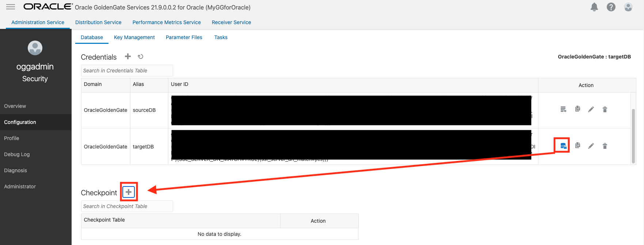Viewport: 644px width, 245px height.
Task: Connect to database for targetDB row
Action: coord(563,146)
